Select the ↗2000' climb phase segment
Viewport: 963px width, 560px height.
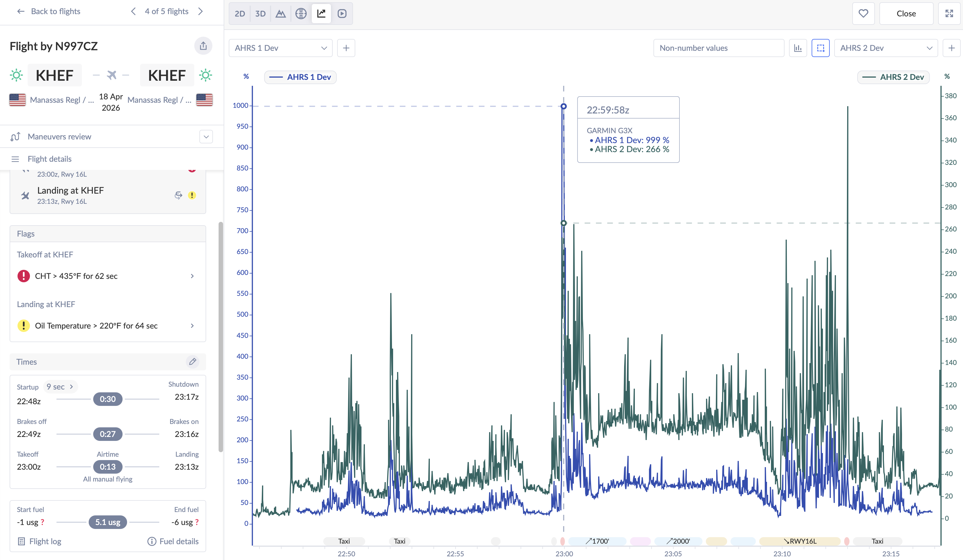coord(678,541)
